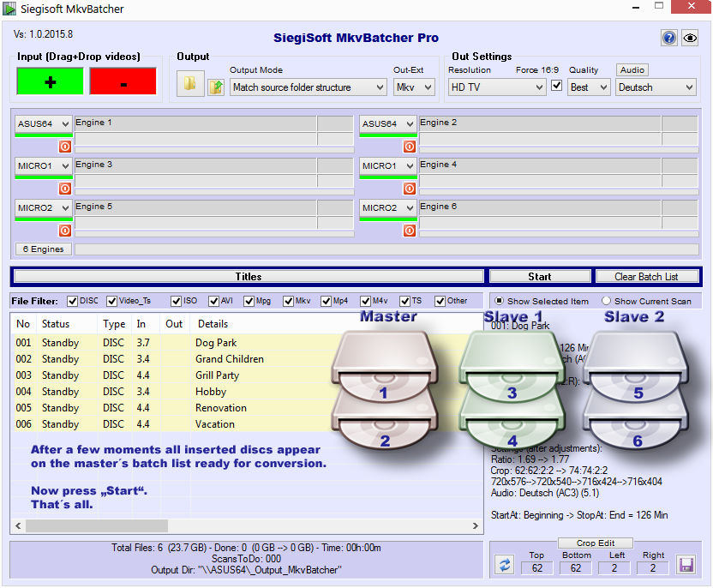713x588 pixels.
Task: Click the Right crop value field
Action: point(653,568)
